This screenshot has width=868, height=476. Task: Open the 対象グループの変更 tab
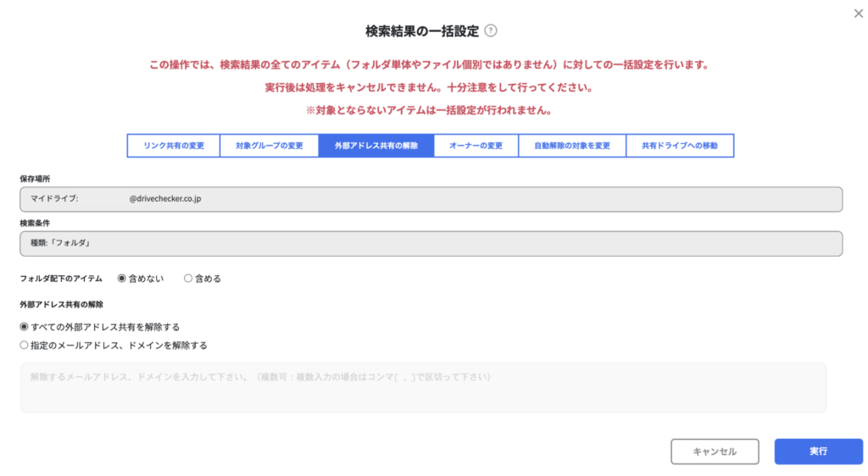pyautogui.click(x=269, y=146)
